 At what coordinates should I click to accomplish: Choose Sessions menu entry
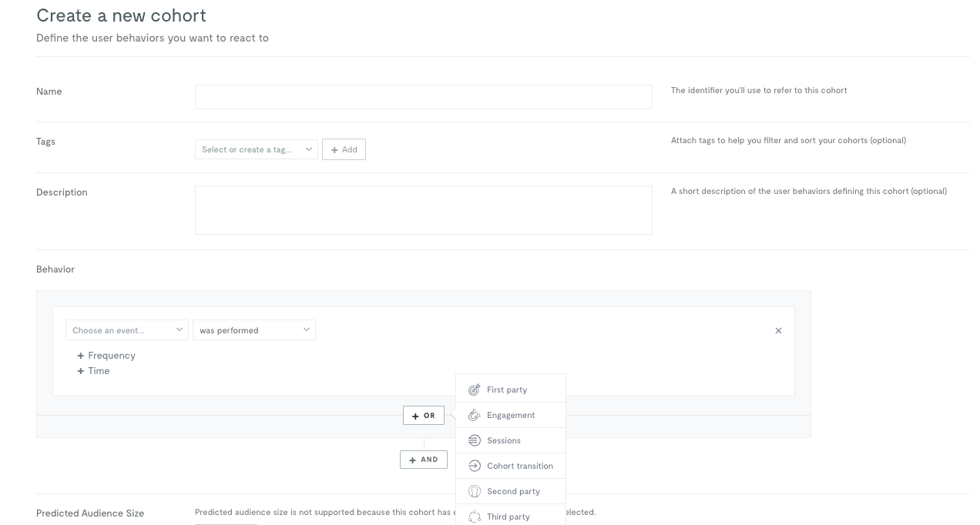click(x=511, y=440)
